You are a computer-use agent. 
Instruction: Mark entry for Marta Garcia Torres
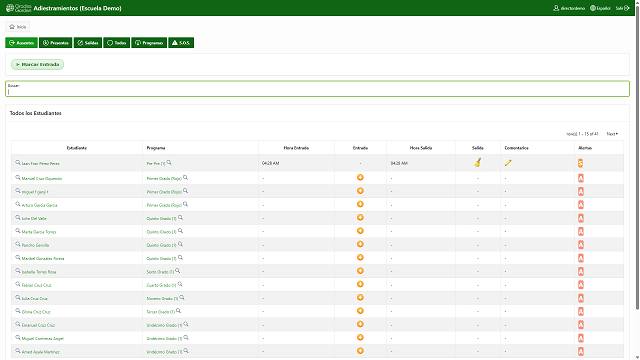360,231
